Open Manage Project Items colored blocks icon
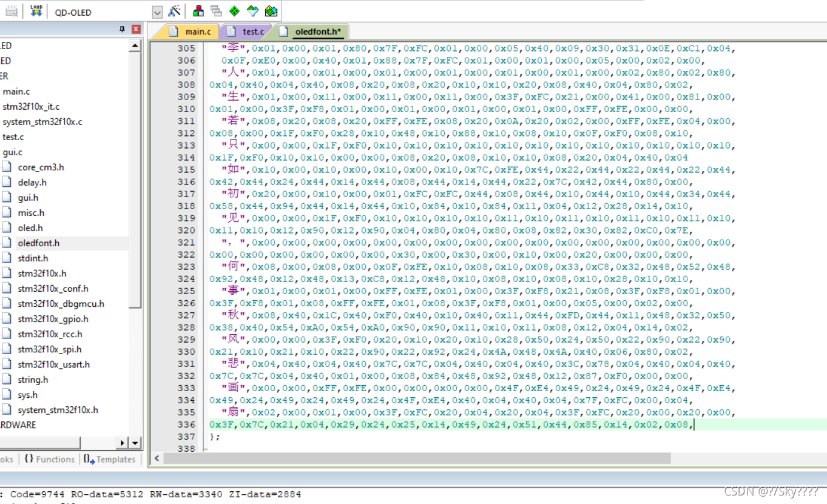 (x=198, y=11)
